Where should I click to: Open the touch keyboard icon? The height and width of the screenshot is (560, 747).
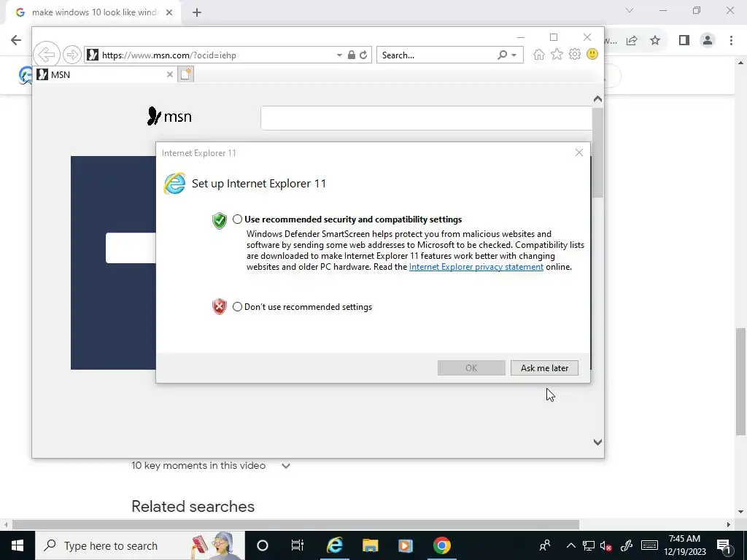click(x=649, y=545)
